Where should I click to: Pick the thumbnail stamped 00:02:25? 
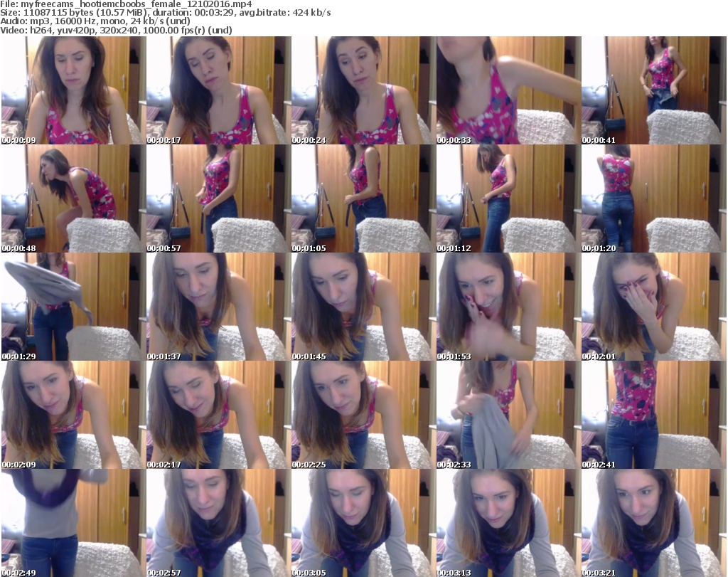click(363, 415)
